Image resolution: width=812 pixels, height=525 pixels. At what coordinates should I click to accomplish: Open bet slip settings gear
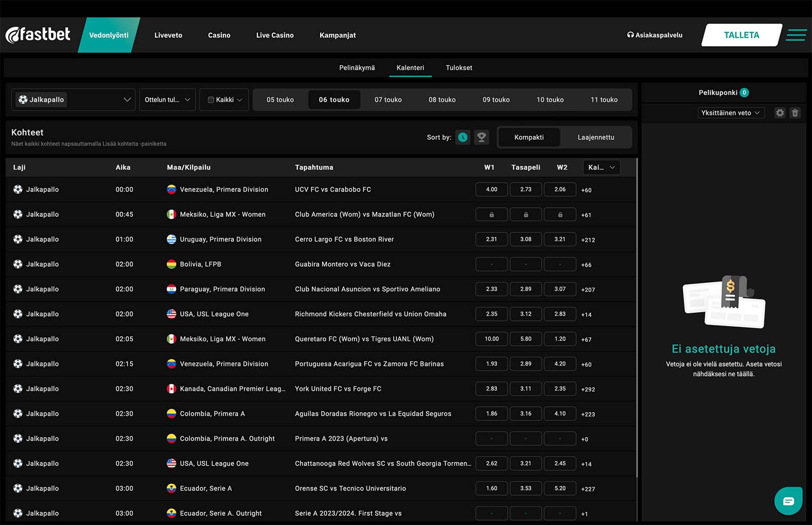(780, 113)
